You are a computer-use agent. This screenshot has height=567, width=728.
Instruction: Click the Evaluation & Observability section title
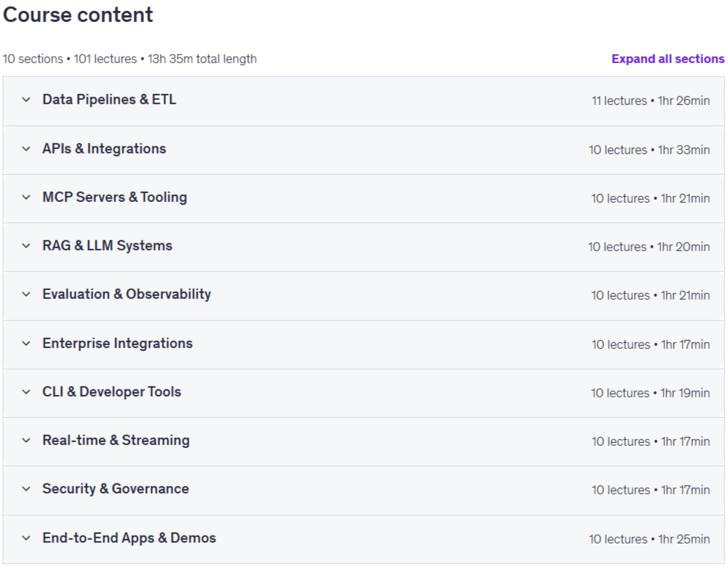[127, 295]
